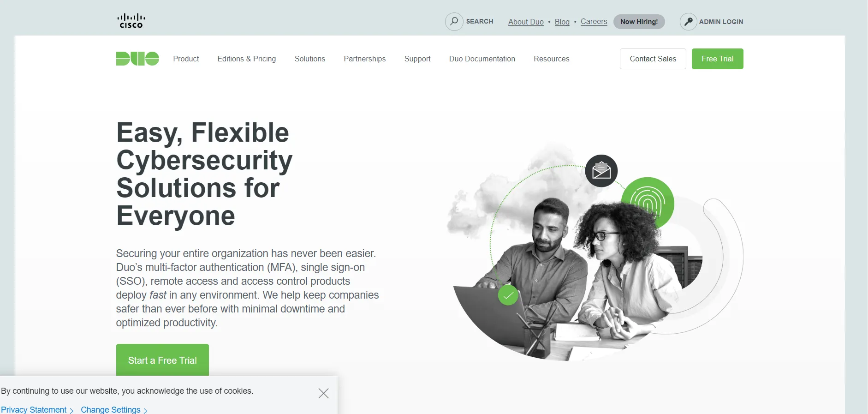This screenshot has width=868, height=414.
Task: Open the Careers link
Action: [x=594, y=21]
